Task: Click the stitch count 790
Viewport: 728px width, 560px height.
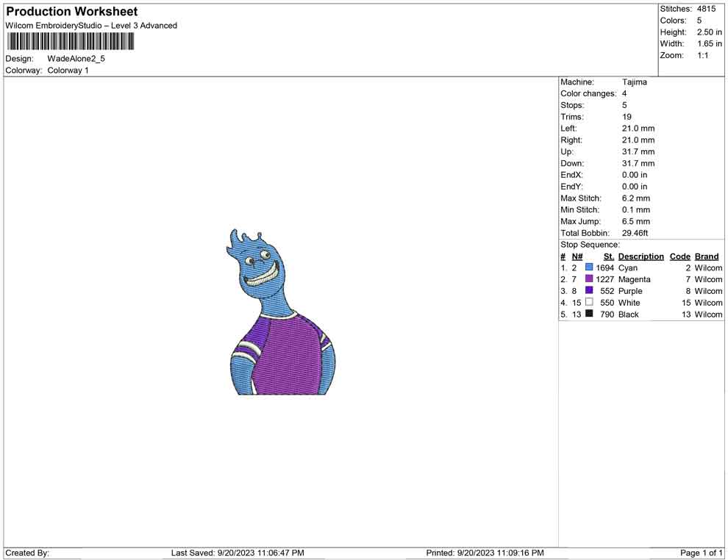Action: tap(607, 314)
